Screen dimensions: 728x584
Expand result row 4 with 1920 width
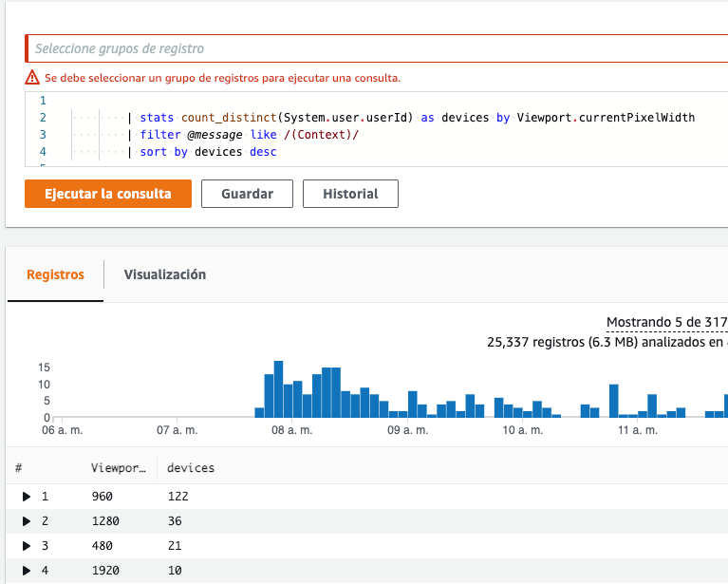pyautogui.click(x=27, y=571)
